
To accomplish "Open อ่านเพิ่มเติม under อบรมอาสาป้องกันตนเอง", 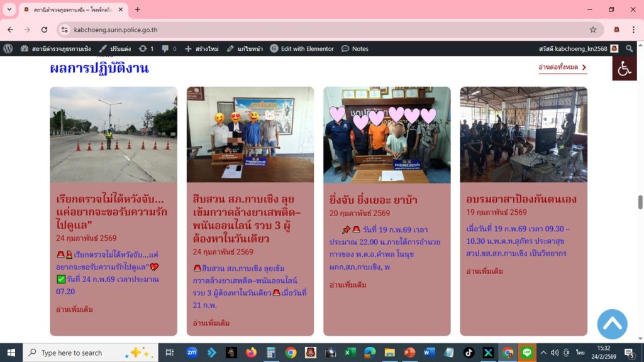I will pos(484,271).
